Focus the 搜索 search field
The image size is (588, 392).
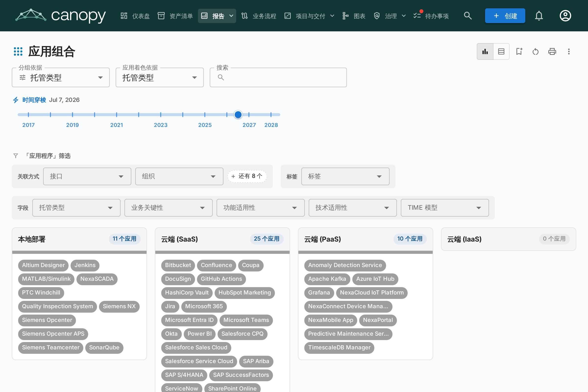[278, 77]
